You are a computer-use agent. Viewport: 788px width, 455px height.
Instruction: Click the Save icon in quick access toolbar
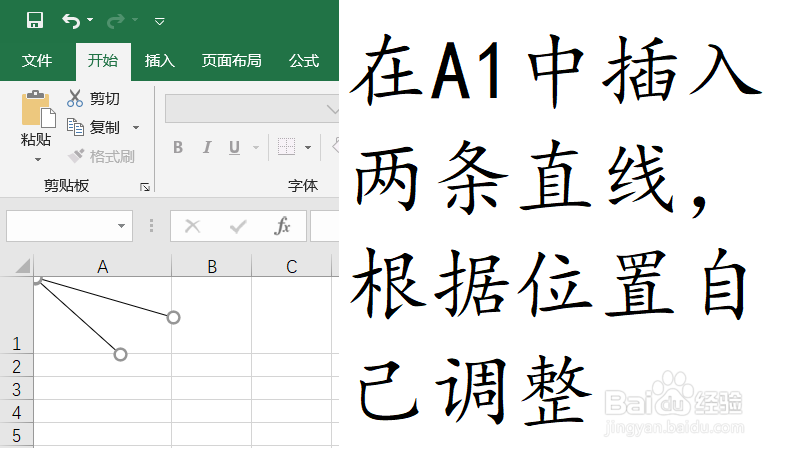coord(35,21)
